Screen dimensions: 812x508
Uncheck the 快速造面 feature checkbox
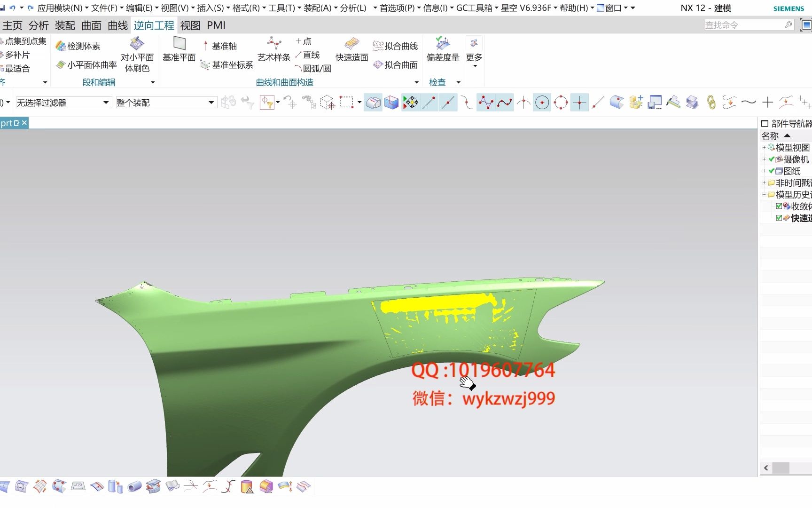tap(779, 218)
